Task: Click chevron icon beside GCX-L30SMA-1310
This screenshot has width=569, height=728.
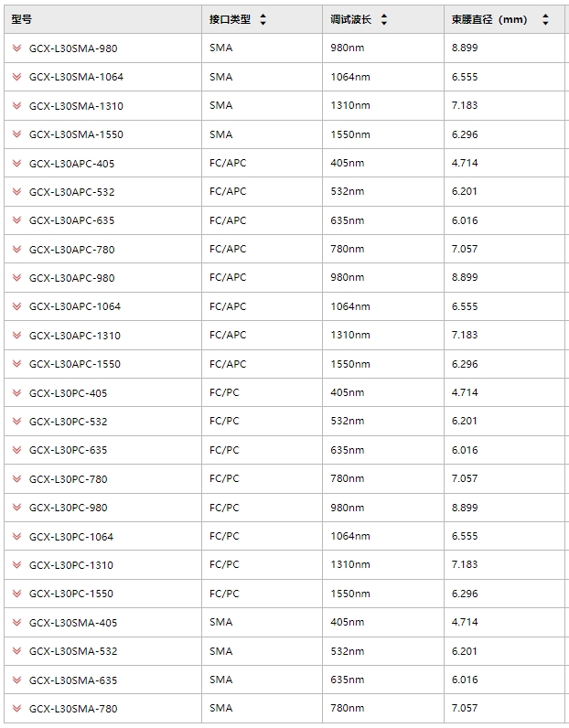Action: pyautogui.click(x=16, y=105)
